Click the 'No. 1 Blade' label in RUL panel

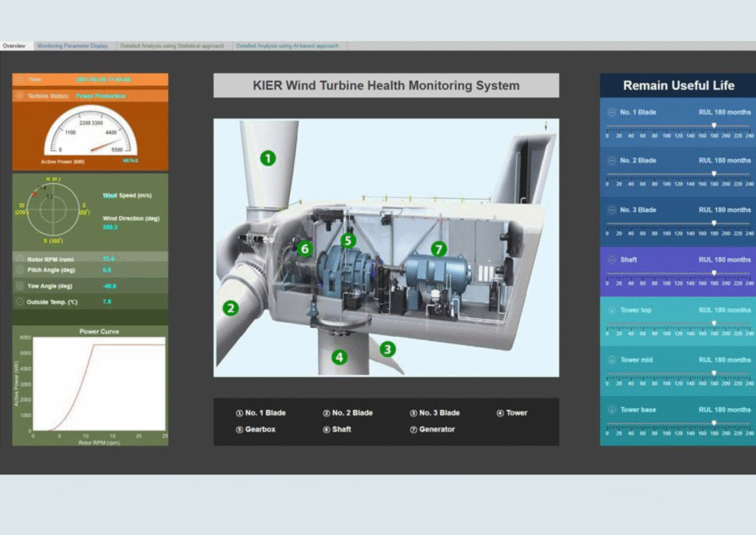point(638,112)
